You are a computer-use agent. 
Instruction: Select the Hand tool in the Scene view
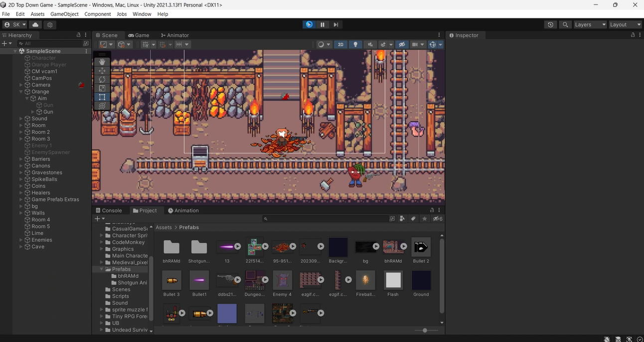click(102, 61)
